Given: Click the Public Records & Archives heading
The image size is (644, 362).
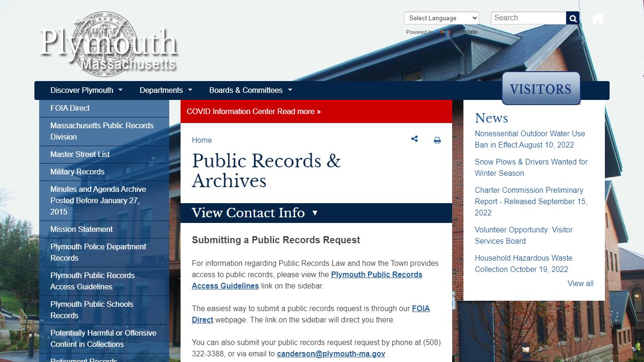Looking at the screenshot, I should coord(266,171).
